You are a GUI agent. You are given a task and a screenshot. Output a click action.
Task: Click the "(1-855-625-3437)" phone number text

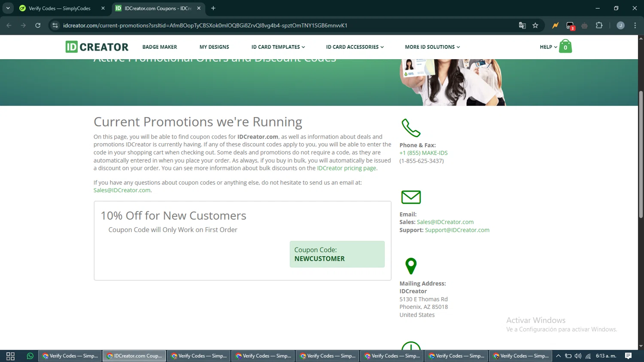(422, 161)
